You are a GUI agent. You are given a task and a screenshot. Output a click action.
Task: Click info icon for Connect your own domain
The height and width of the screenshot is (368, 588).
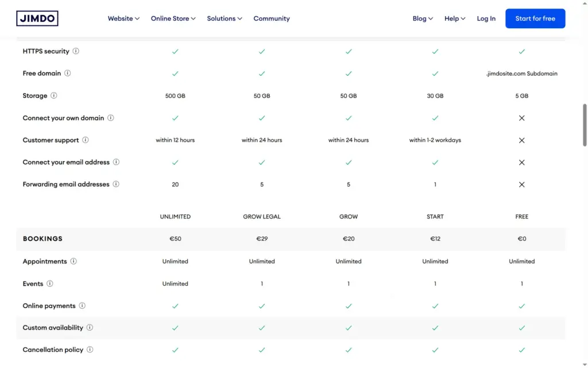click(x=111, y=118)
